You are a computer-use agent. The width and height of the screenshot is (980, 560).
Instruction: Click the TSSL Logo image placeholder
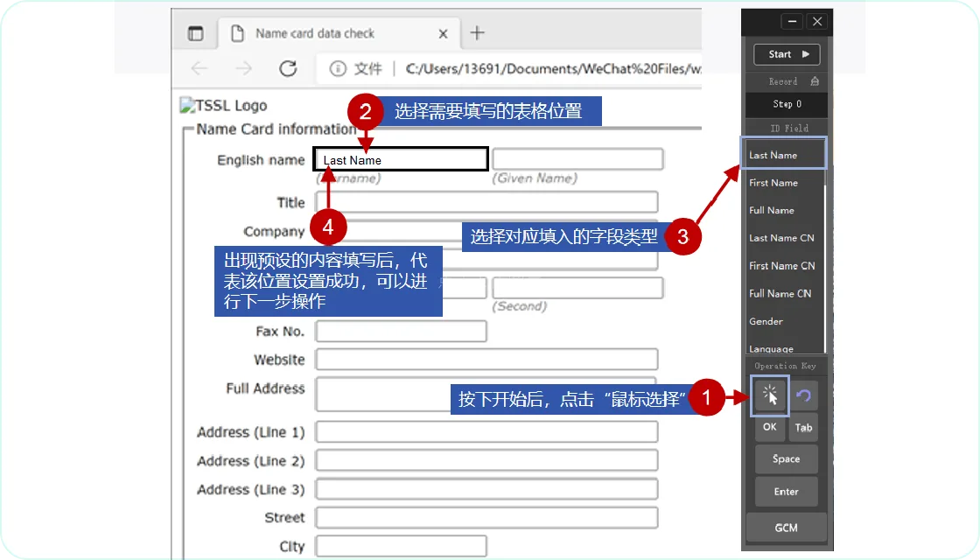[x=223, y=106]
